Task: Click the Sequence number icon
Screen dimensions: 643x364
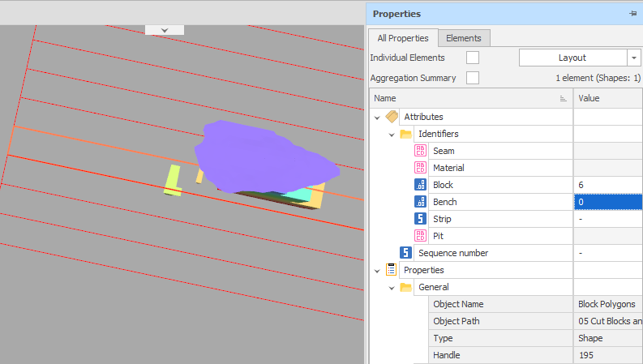Action: [405, 253]
